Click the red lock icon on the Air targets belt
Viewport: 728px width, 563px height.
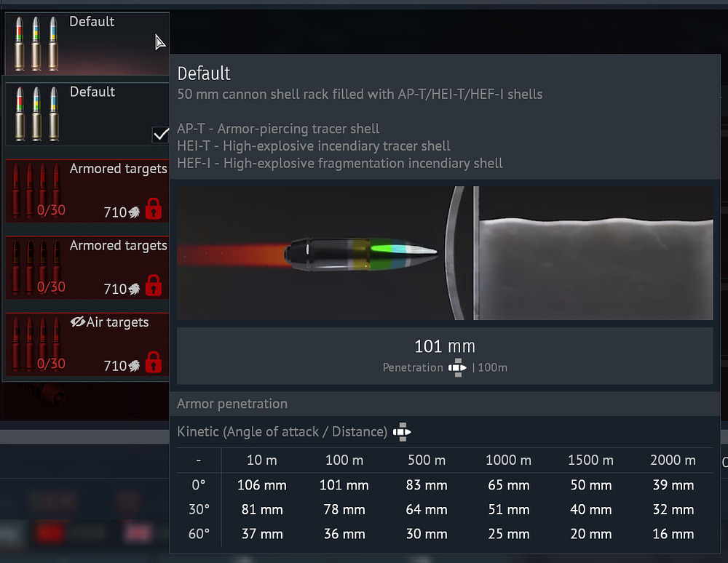[154, 362]
